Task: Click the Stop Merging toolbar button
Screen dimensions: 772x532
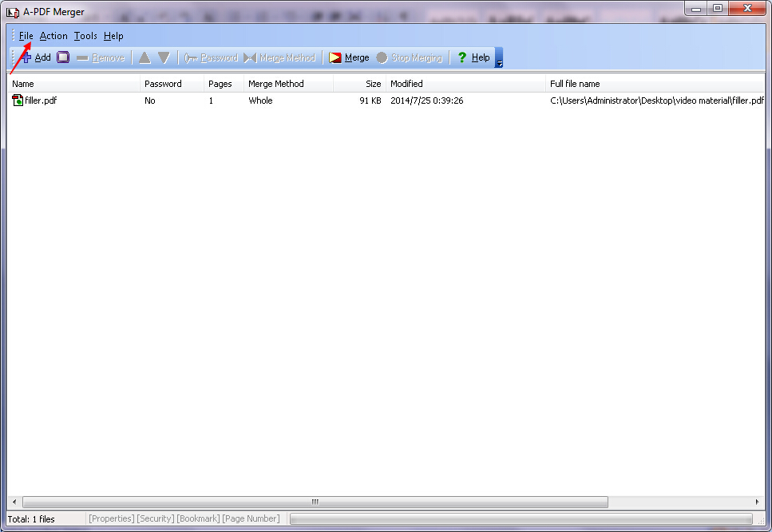Action: point(409,58)
